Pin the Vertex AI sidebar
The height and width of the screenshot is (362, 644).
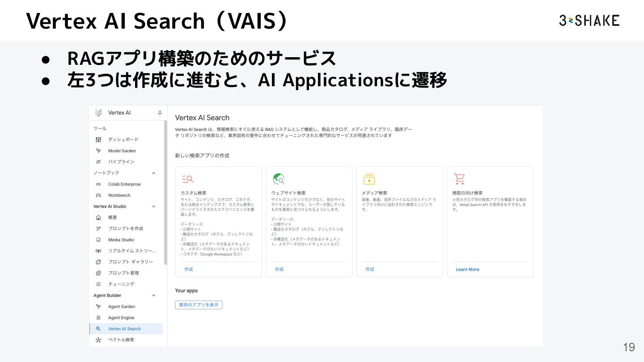pyautogui.click(x=160, y=113)
